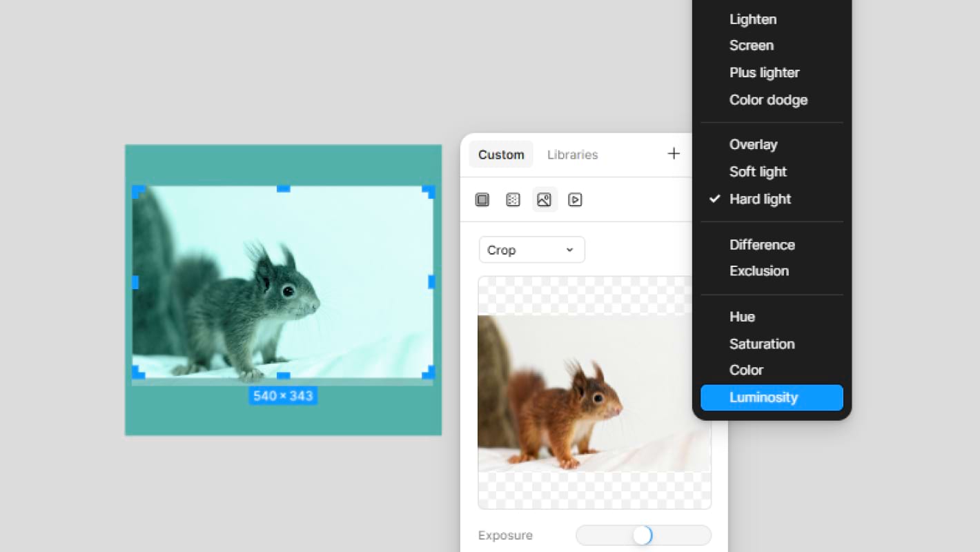The image size is (980, 552).
Task: Switch to the Libraries tab
Action: tap(572, 155)
